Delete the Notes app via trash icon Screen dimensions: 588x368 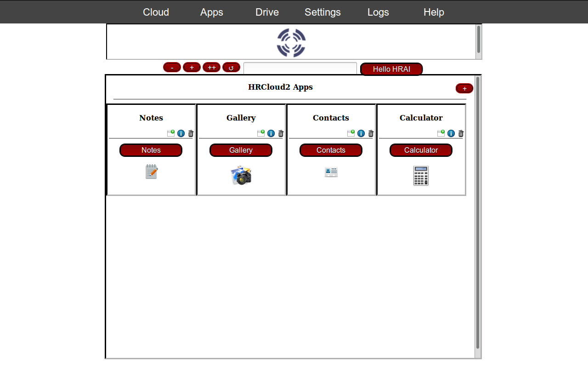coord(191,133)
